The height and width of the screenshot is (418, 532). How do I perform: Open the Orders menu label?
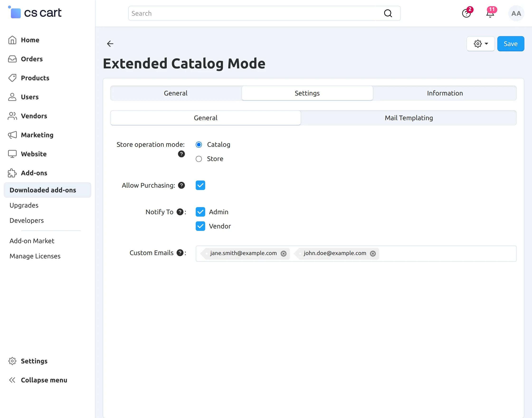coord(32,59)
